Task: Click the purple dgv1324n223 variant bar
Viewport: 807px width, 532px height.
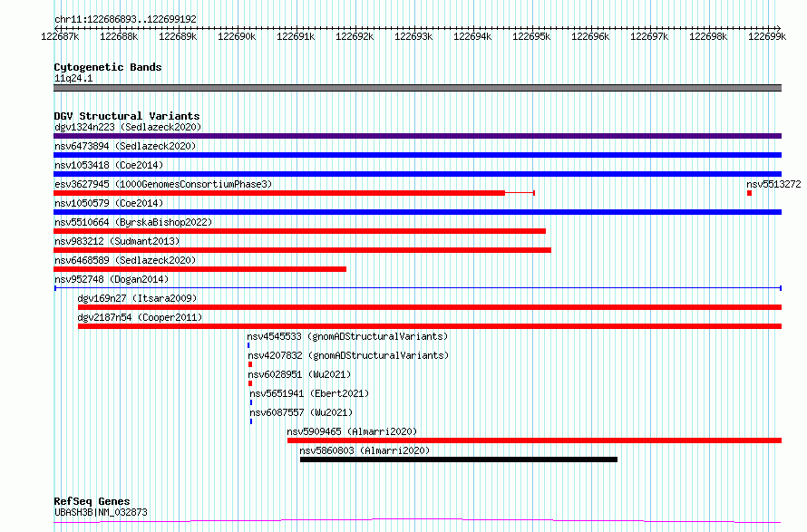Action: pyautogui.click(x=417, y=136)
